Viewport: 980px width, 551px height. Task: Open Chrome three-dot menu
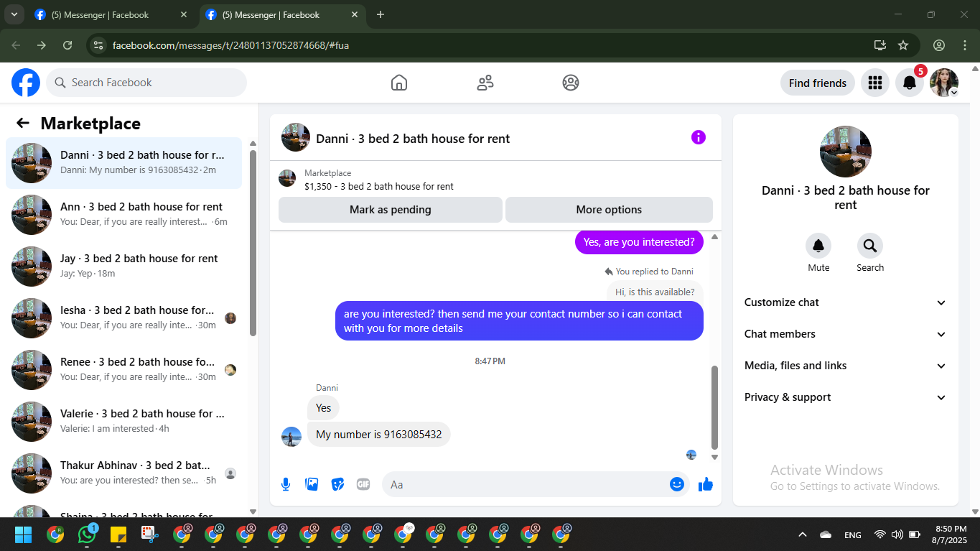pyautogui.click(x=964, y=45)
